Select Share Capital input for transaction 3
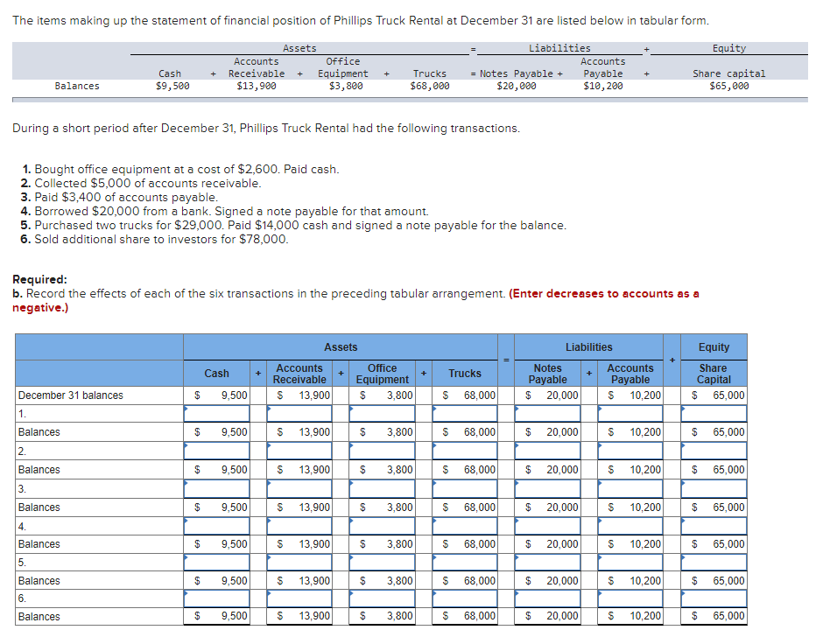This screenshot has height=644, width=830. point(714,488)
